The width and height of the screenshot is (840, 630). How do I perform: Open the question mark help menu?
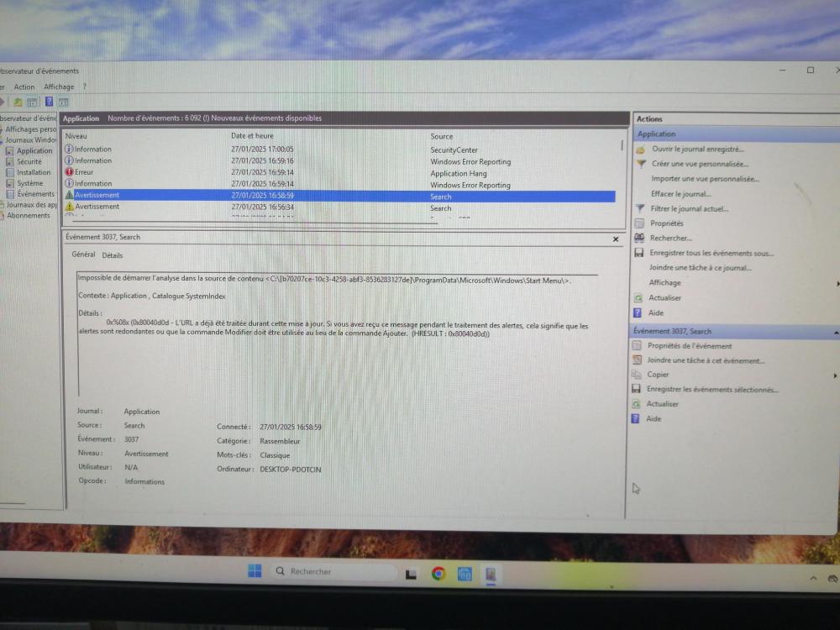click(84, 87)
